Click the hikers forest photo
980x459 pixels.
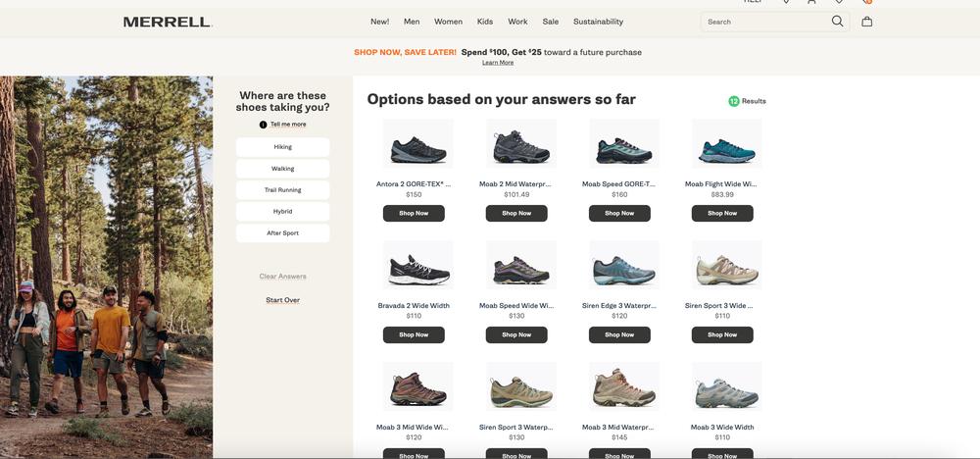106,267
